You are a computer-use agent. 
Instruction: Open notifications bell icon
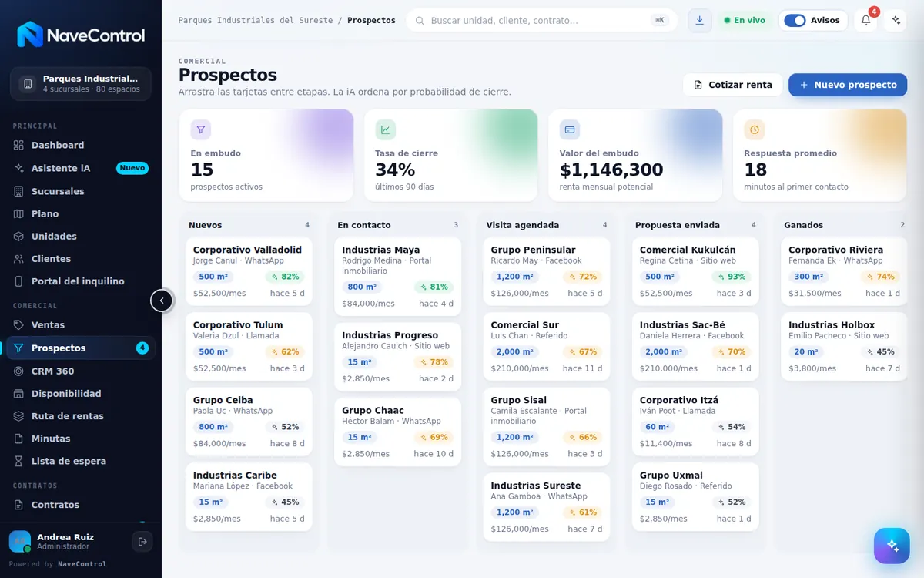pyautogui.click(x=865, y=20)
